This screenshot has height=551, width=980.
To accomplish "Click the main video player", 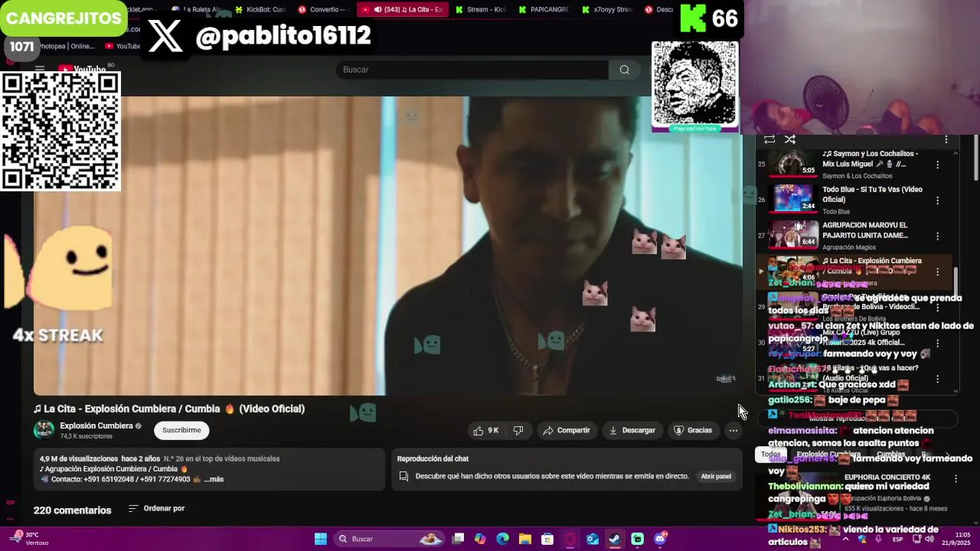I will pos(387,246).
